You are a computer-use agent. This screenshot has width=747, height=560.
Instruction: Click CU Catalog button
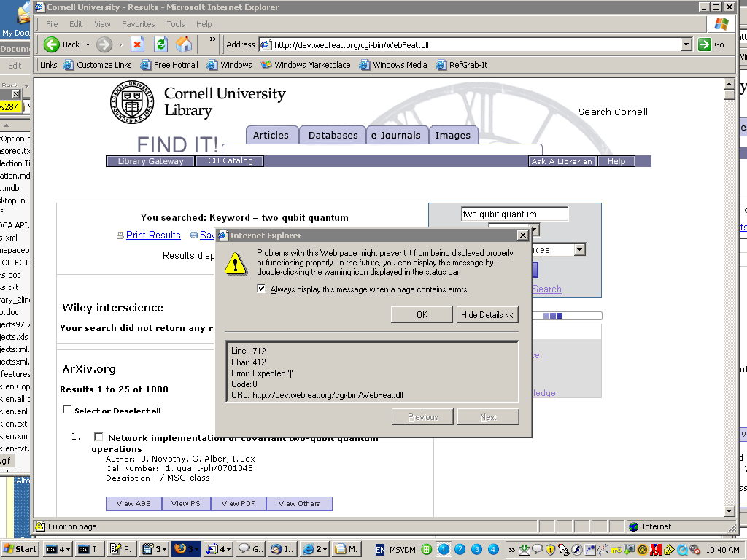point(230,161)
